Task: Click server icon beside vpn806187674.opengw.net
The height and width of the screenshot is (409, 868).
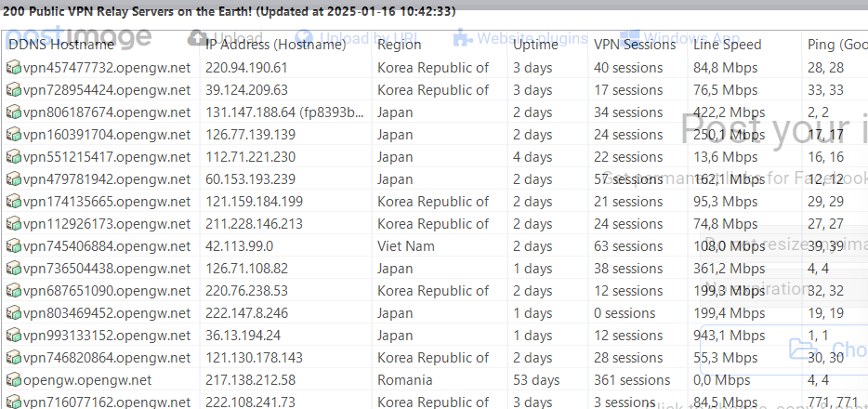Action: pyautogui.click(x=14, y=112)
